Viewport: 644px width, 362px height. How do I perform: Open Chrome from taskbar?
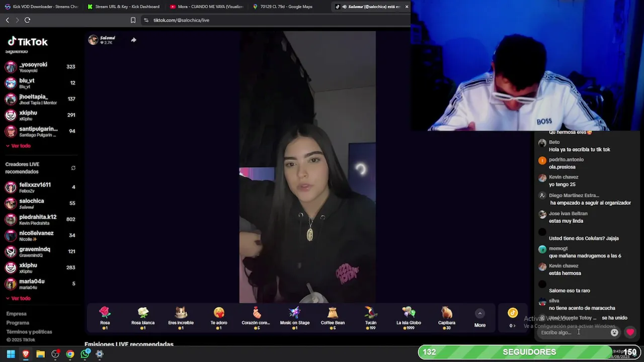click(x=70, y=354)
